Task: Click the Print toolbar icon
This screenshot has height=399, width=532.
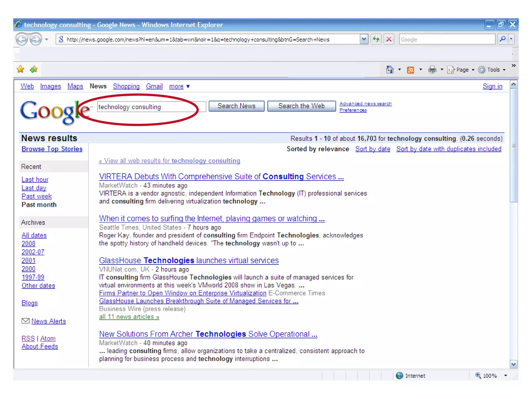Action: pos(432,70)
